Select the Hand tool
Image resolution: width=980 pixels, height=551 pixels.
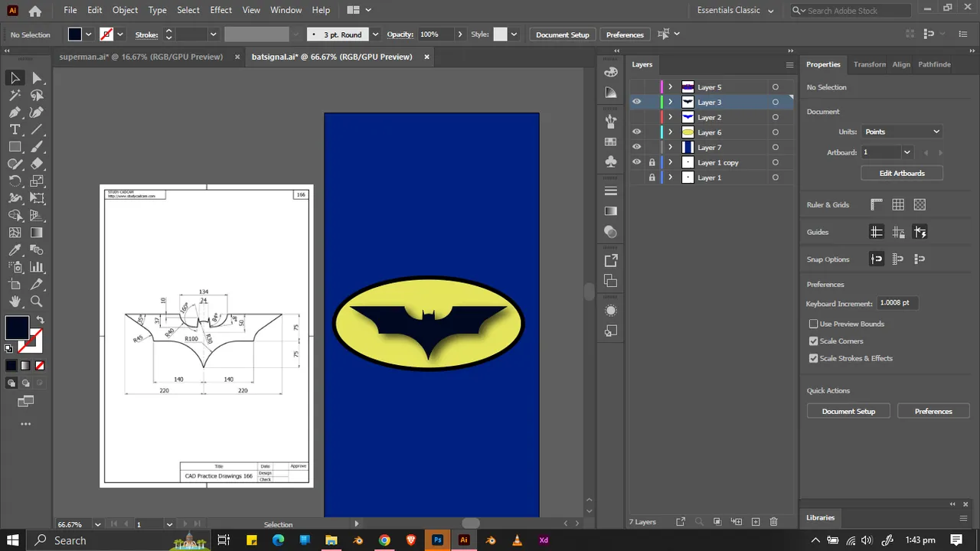(15, 302)
